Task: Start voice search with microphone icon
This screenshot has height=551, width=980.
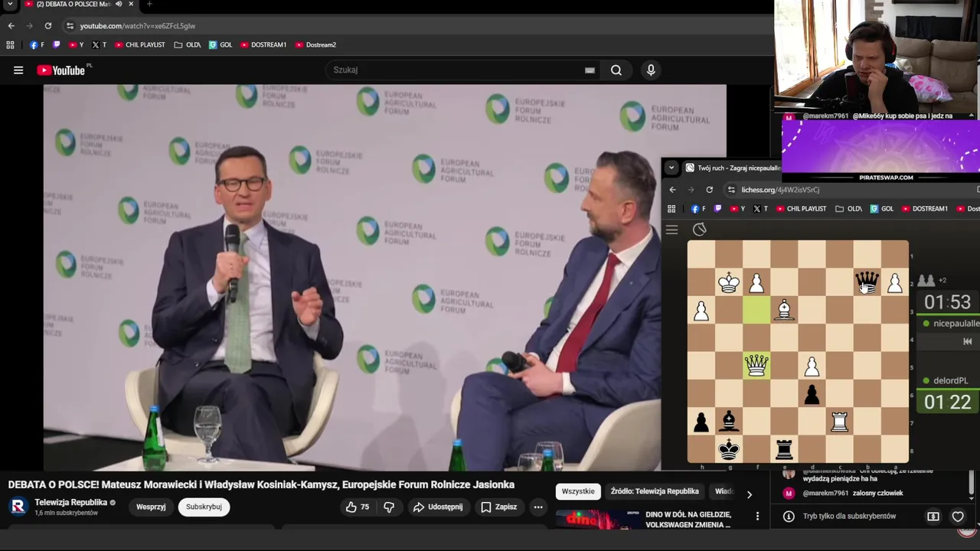Action: click(x=651, y=70)
